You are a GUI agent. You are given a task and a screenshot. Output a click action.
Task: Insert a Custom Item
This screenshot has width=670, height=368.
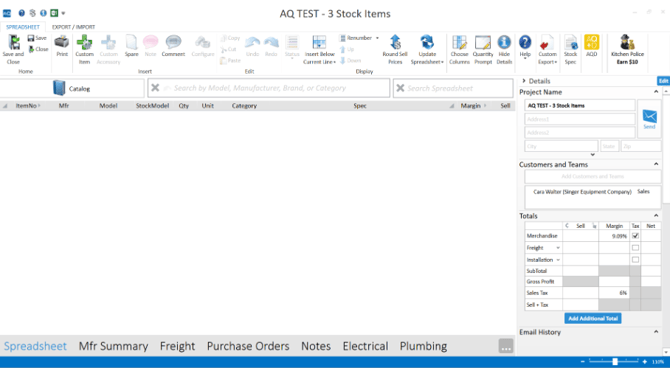pos(85,50)
